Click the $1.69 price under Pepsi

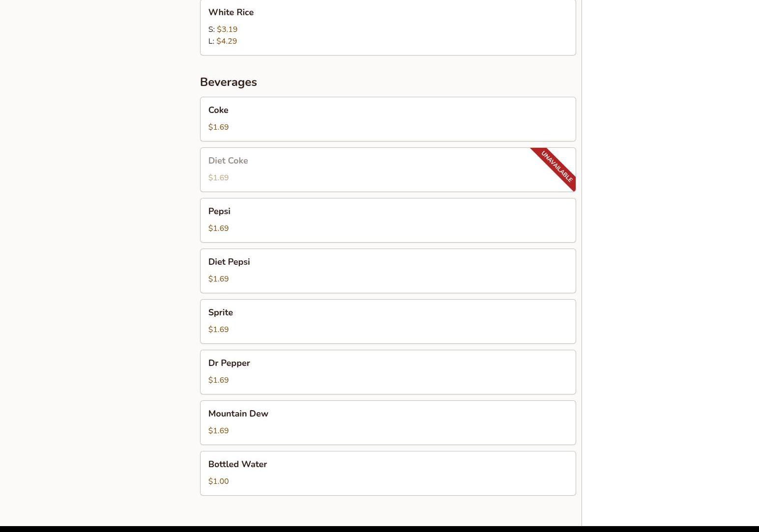(x=218, y=228)
